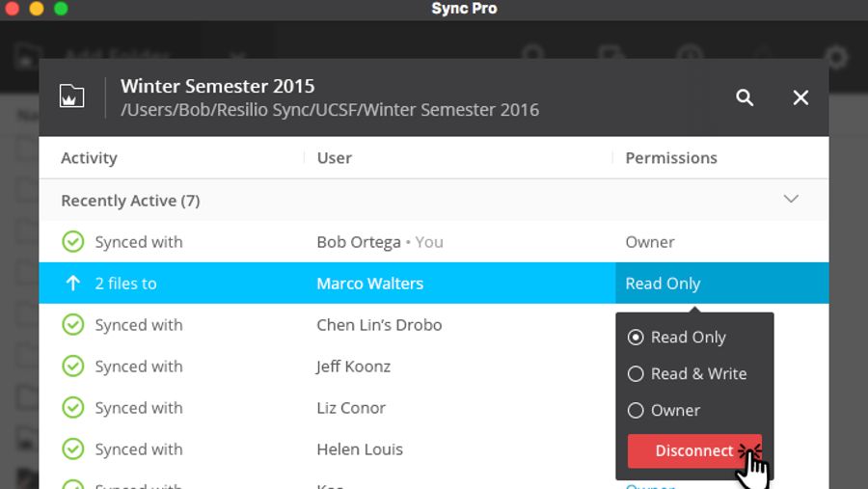Select the Helen Louis user row
This screenshot has height=489, width=868.
click(x=360, y=449)
